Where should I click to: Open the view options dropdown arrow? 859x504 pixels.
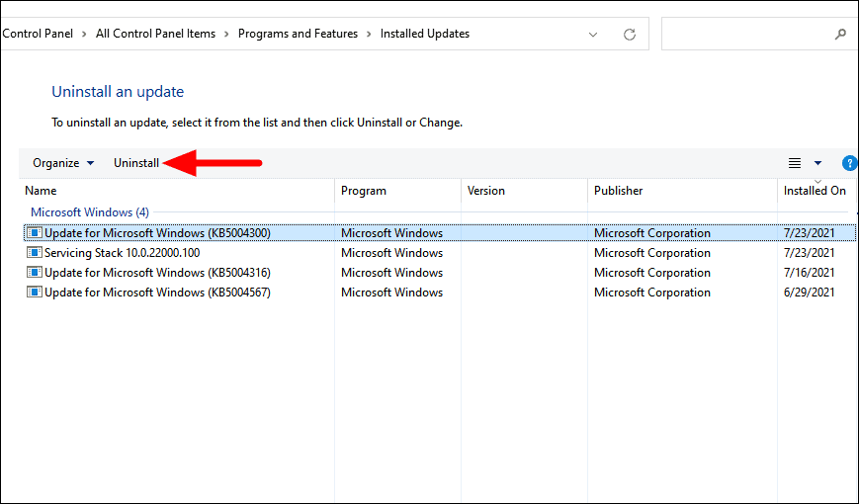pyautogui.click(x=817, y=163)
